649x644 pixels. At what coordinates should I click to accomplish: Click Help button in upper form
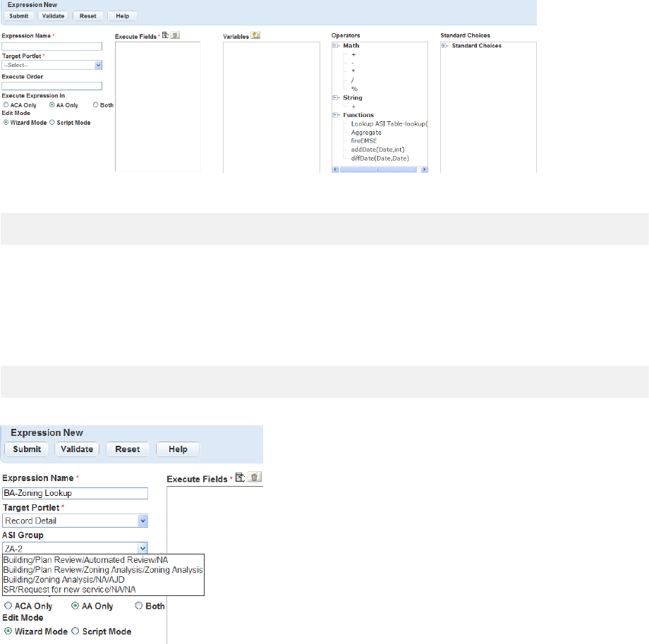(x=123, y=16)
